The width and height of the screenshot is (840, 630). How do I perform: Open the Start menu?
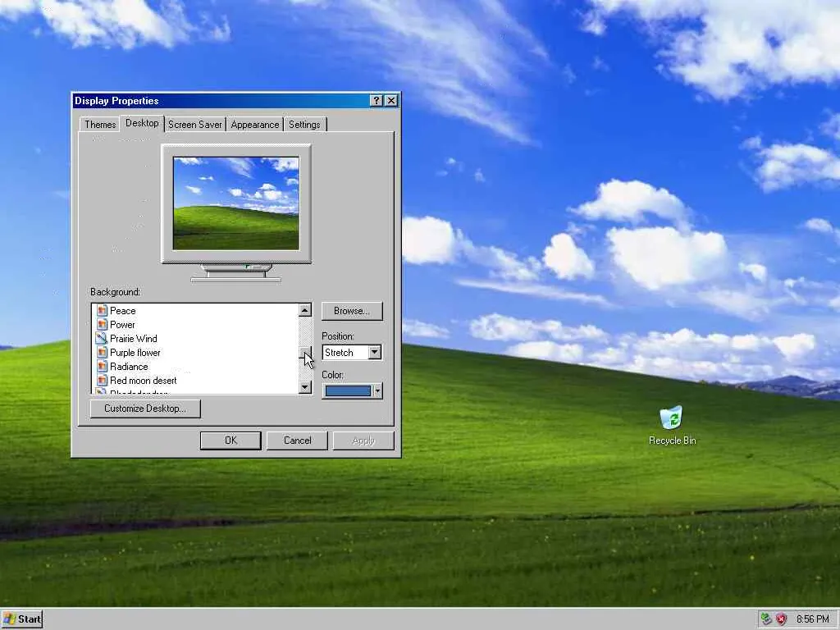(x=22, y=619)
